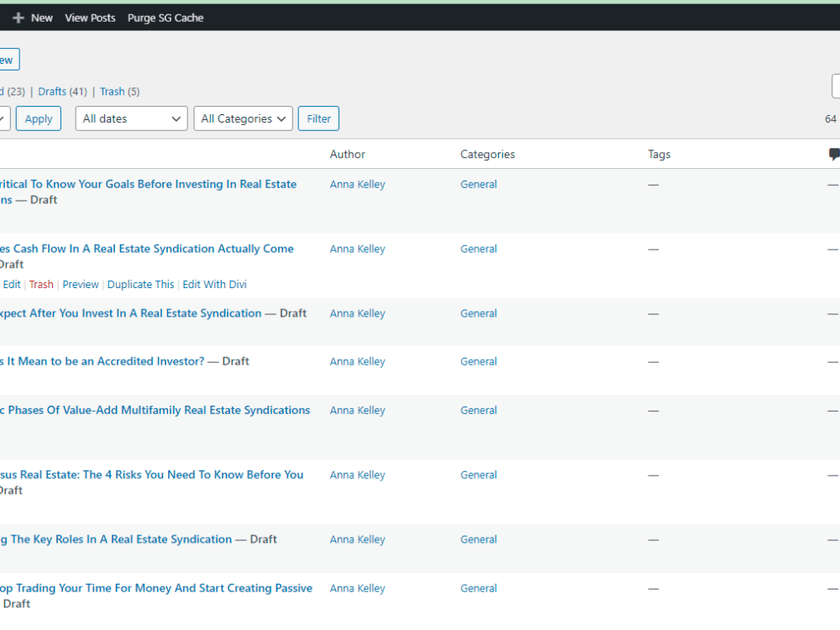Open View Posts from the admin bar
This screenshot has height=630, width=840.
tap(90, 17)
